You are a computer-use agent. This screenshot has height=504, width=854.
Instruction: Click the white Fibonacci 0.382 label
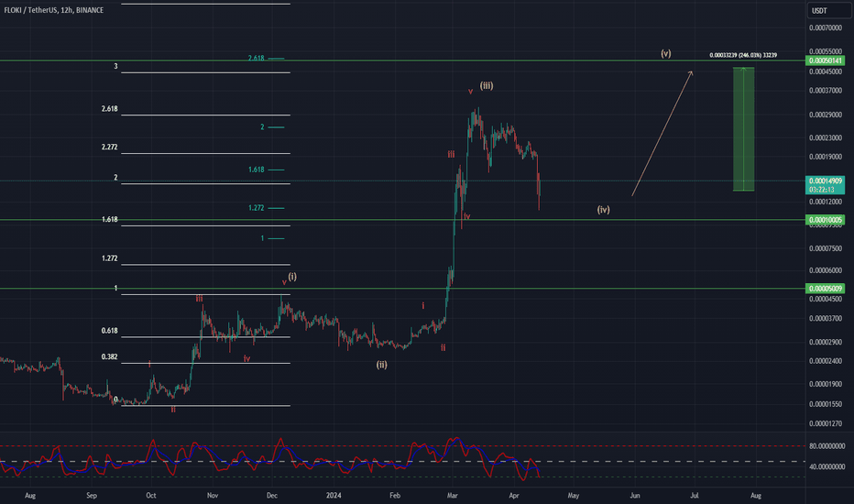click(109, 356)
